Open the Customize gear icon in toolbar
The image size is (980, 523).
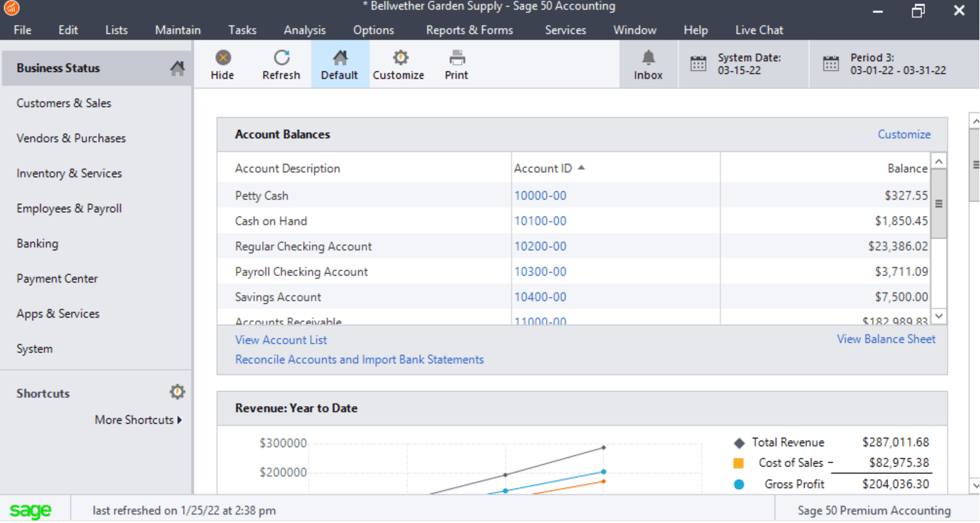[401, 58]
